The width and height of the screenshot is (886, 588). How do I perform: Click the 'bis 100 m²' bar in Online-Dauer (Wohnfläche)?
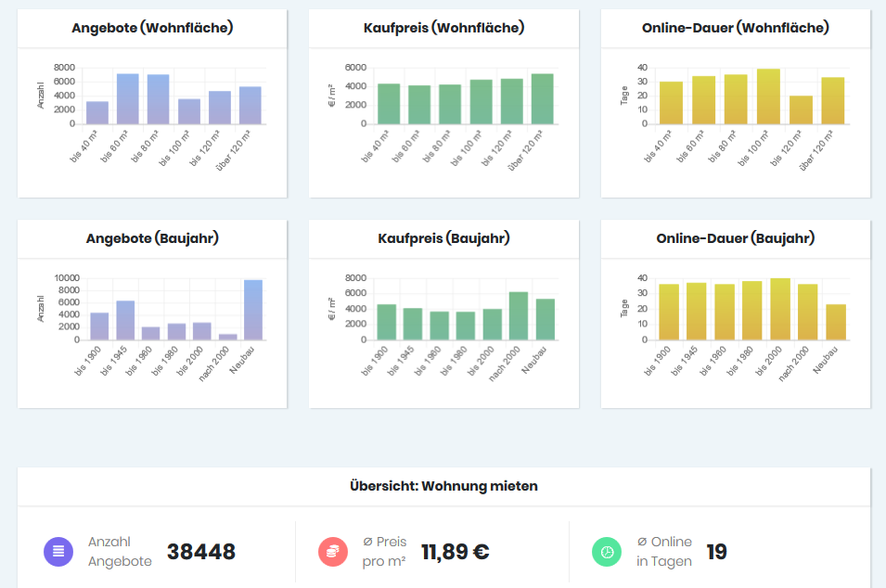(768, 96)
